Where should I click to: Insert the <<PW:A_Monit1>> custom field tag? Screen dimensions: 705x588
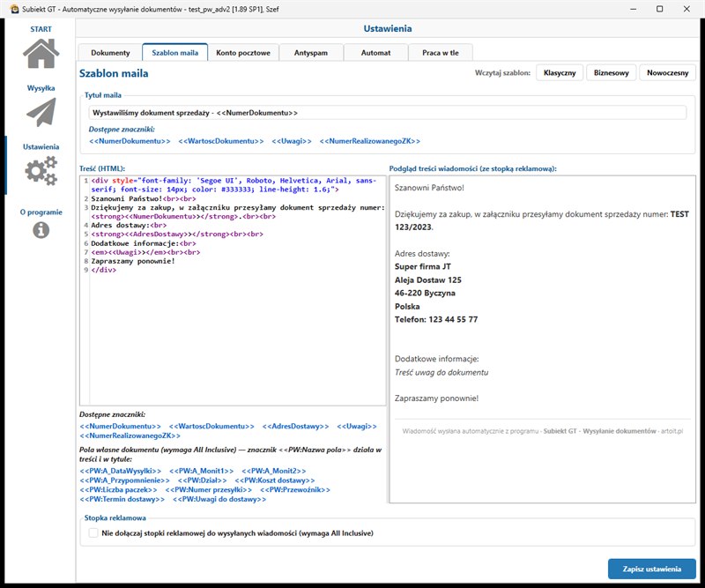pyautogui.click(x=202, y=471)
